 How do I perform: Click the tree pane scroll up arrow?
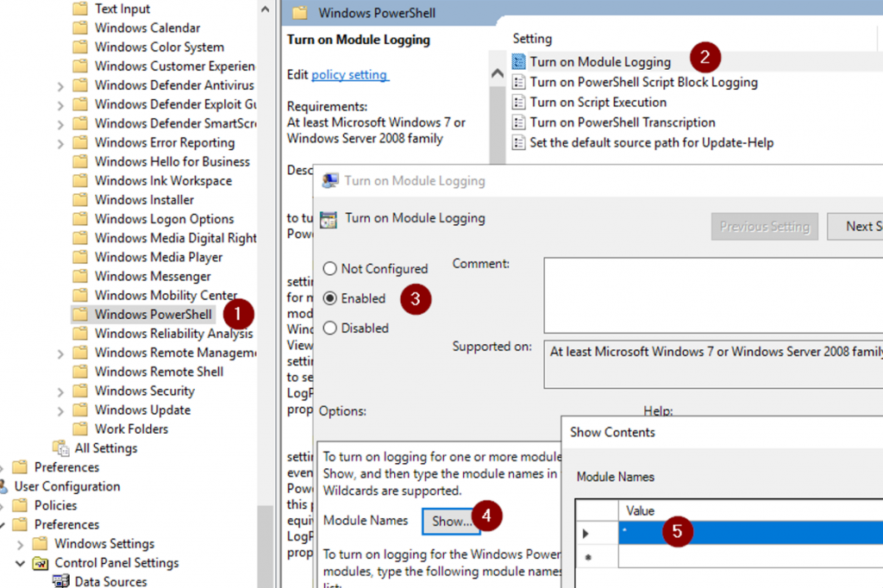tap(266, 9)
